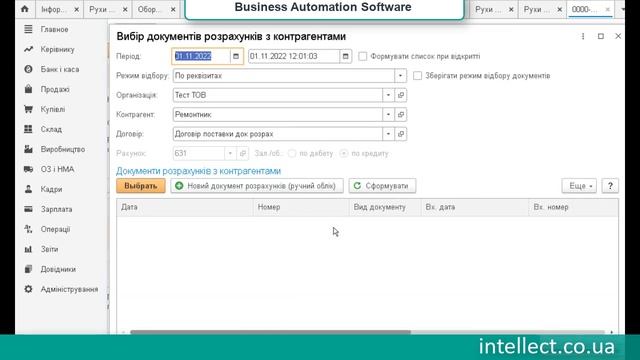Select the по кредиту radio button
The height and width of the screenshot is (360, 640).
click(x=344, y=153)
